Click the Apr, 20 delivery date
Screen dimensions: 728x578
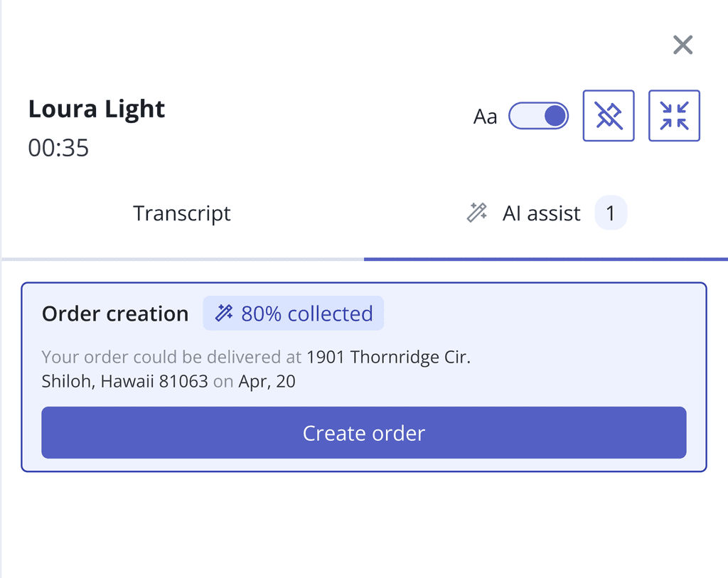[x=267, y=381]
